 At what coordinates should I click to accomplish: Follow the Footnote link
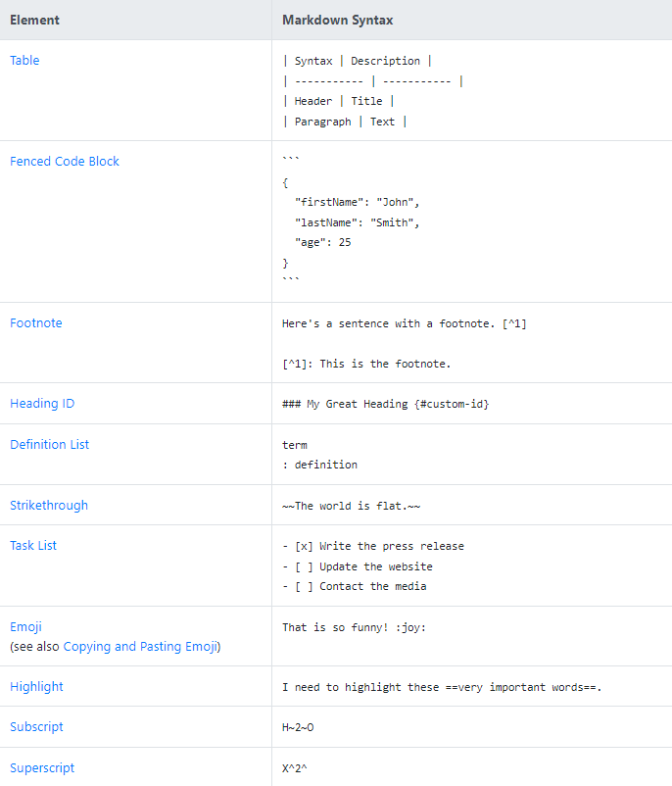pos(36,323)
